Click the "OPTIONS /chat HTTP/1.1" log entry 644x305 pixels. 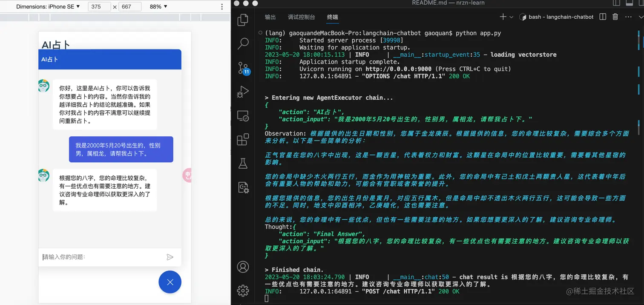click(x=403, y=76)
